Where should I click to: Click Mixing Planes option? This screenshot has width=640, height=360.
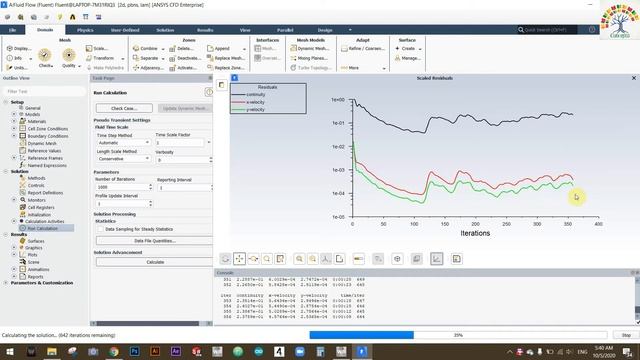(x=309, y=58)
